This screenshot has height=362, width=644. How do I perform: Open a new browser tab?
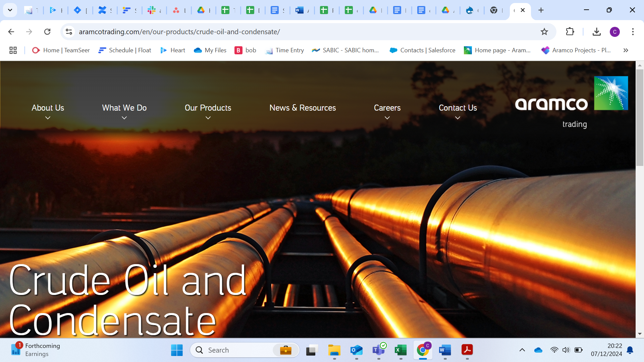(541, 10)
